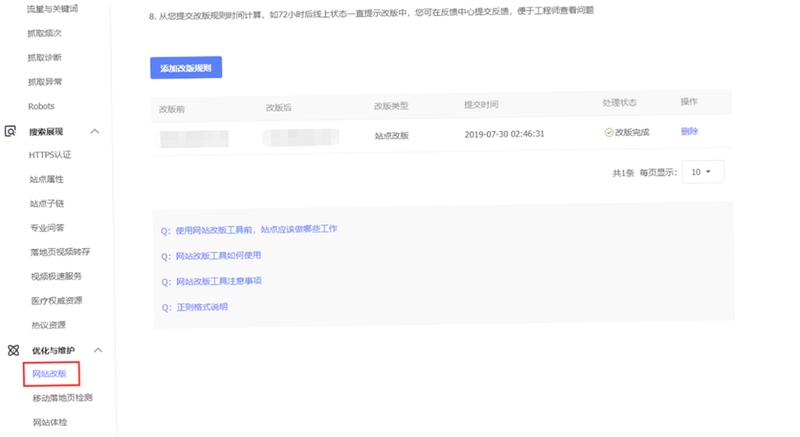800x437 pixels.
Task: Open 热议资源 in sidebar
Action: coord(48,325)
